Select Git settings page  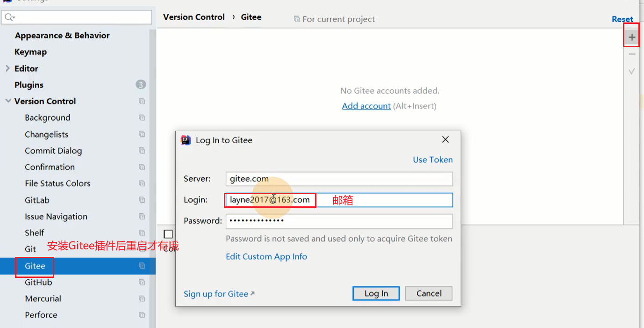[30, 249]
